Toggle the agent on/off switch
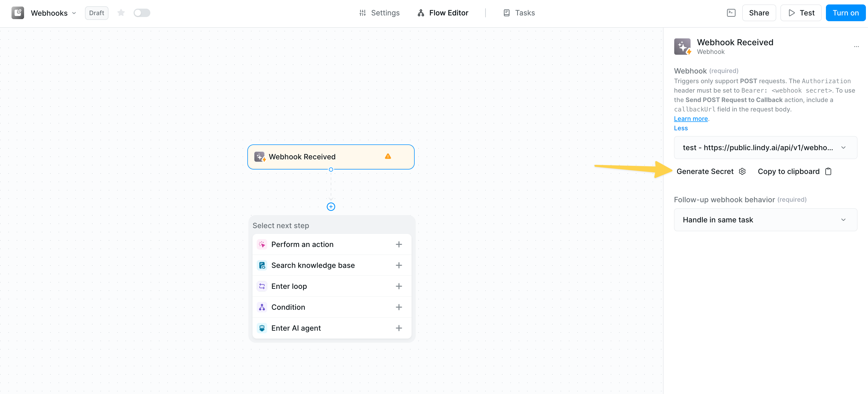The height and width of the screenshot is (394, 868). click(x=141, y=13)
